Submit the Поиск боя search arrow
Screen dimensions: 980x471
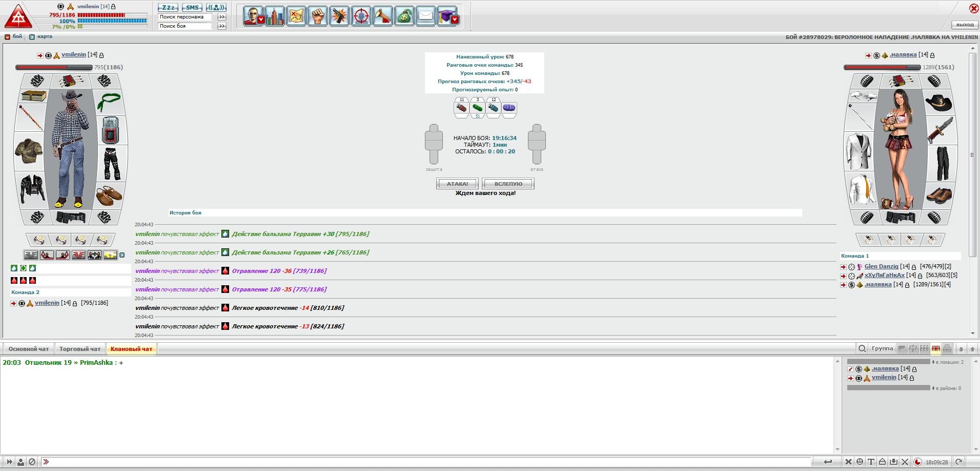click(x=222, y=26)
